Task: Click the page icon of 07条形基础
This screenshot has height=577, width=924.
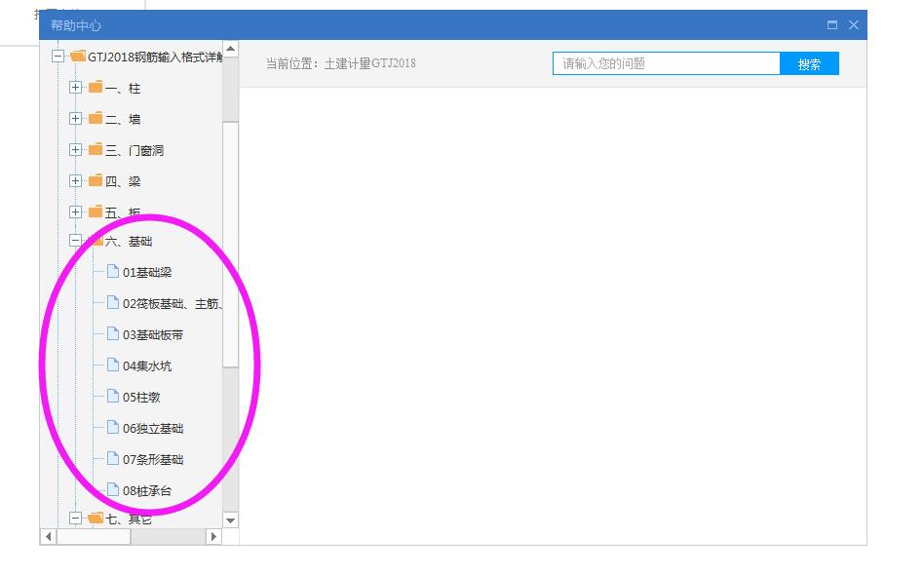Action: [x=113, y=459]
